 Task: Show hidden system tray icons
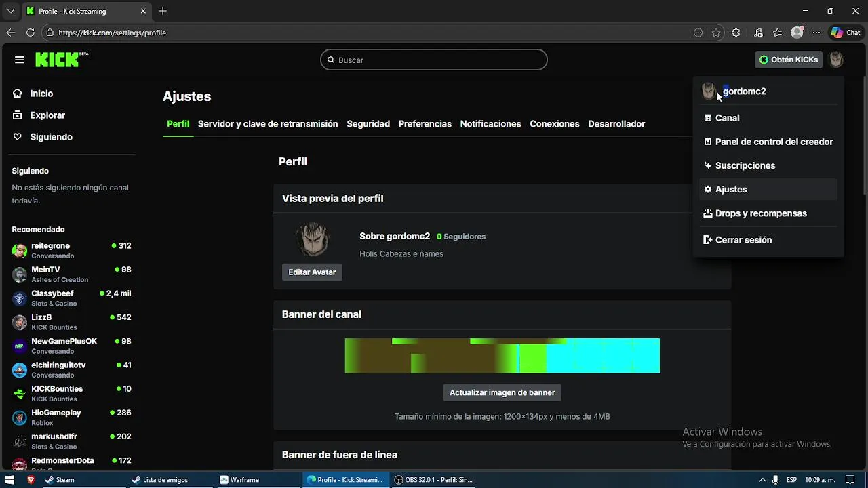[x=762, y=480]
